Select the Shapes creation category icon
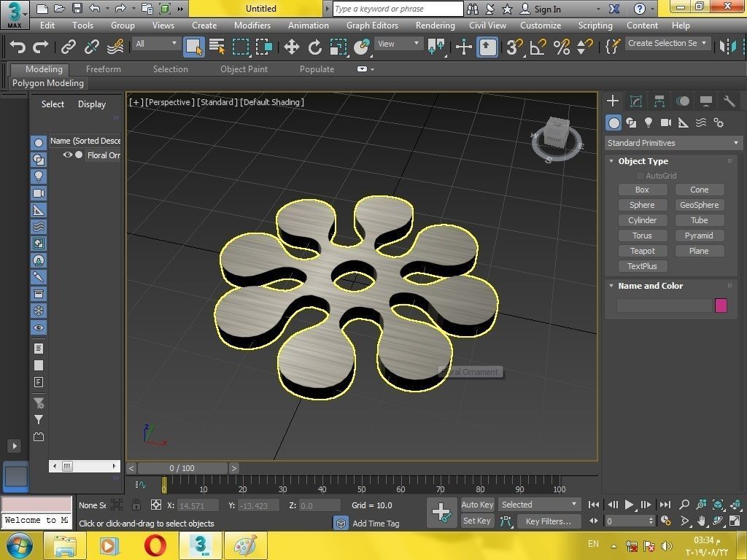747x560 pixels. tap(631, 122)
